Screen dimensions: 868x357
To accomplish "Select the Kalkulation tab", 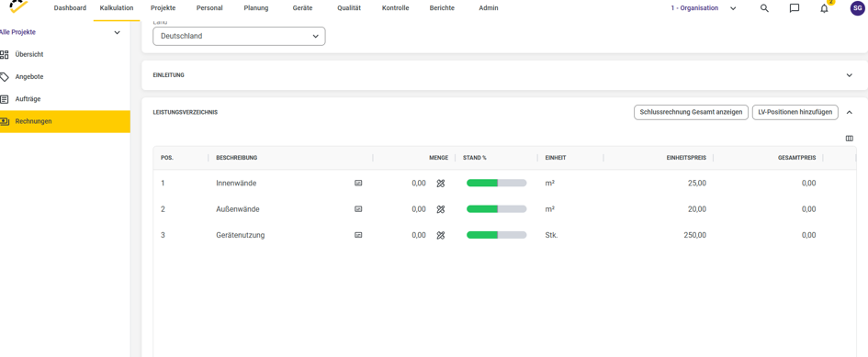I will click(117, 8).
